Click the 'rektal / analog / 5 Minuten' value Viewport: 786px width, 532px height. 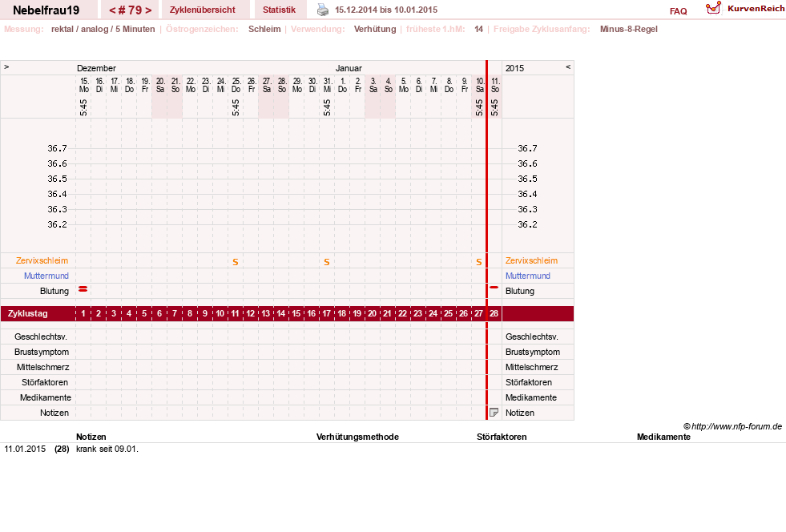click(x=103, y=29)
